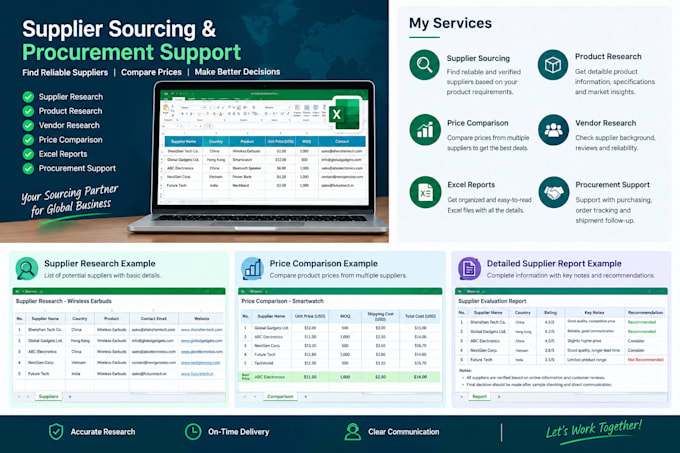
Task: Click the 'Not Recommended' cell for Future Tech
Action: tap(646, 360)
